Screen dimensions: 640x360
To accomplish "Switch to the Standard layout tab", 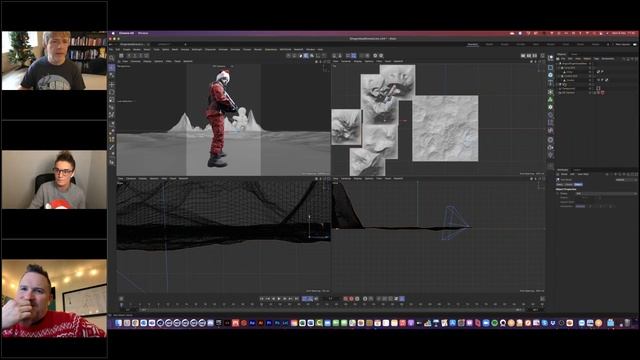I will [x=473, y=44].
